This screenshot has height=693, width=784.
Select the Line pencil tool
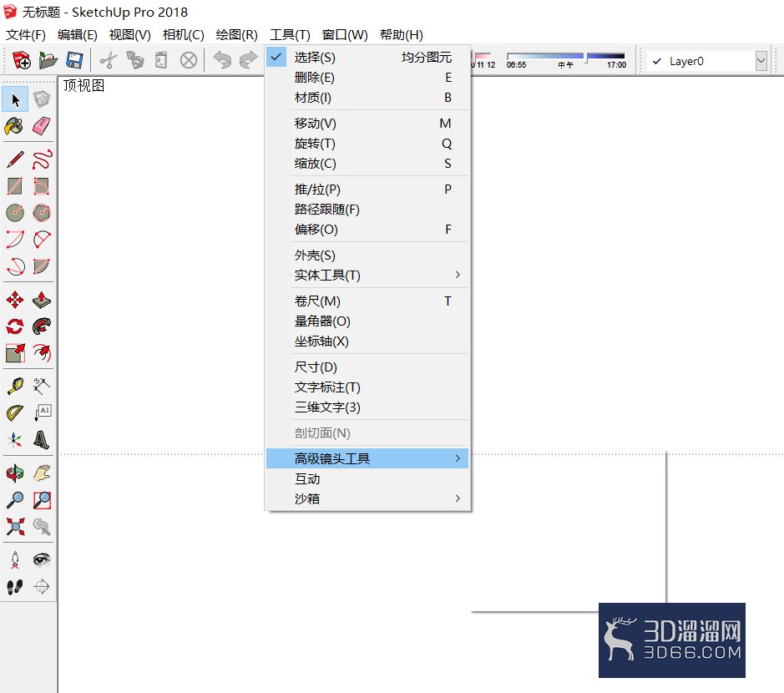click(x=15, y=160)
